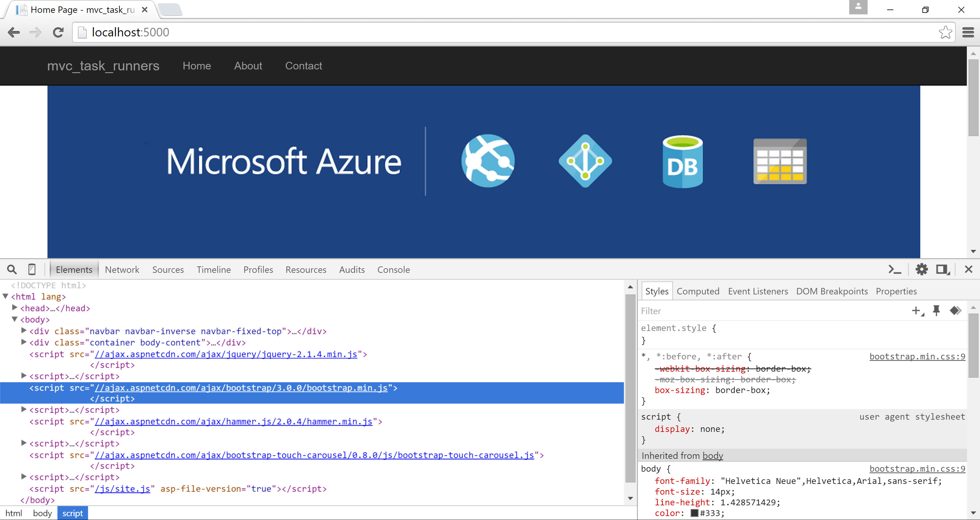Switch to the Network tab
Screen dimensions: 980x520
click(x=122, y=269)
